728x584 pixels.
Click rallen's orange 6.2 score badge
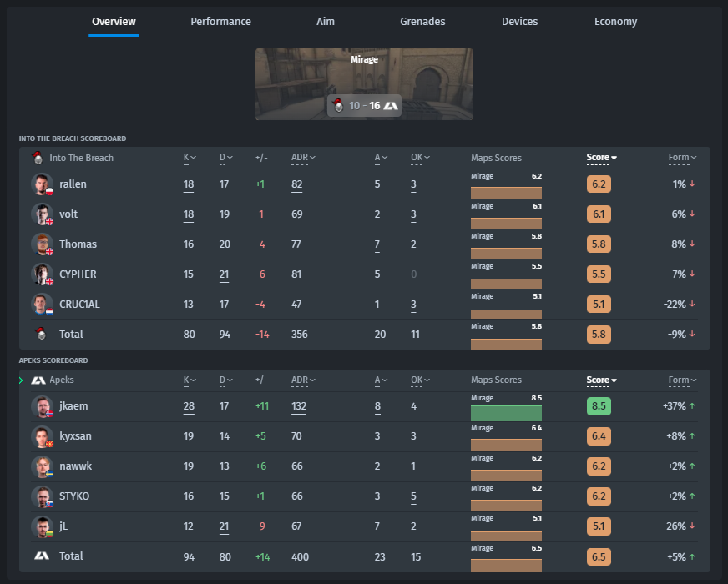(x=599, y=184)
